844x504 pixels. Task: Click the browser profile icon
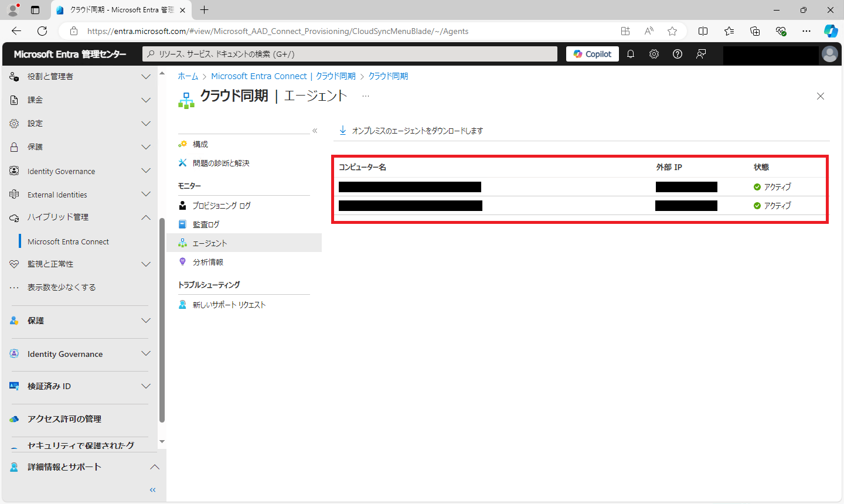pos(13,10)
